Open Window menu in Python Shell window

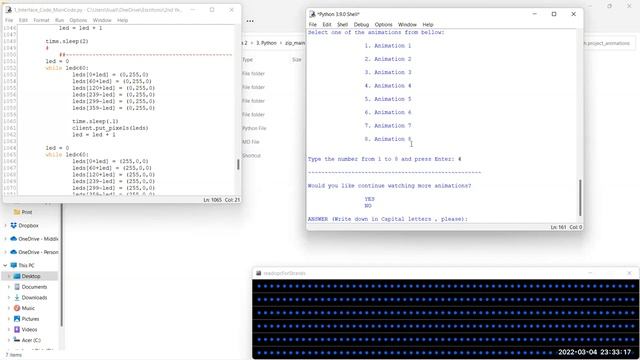(x=407, y=25)
